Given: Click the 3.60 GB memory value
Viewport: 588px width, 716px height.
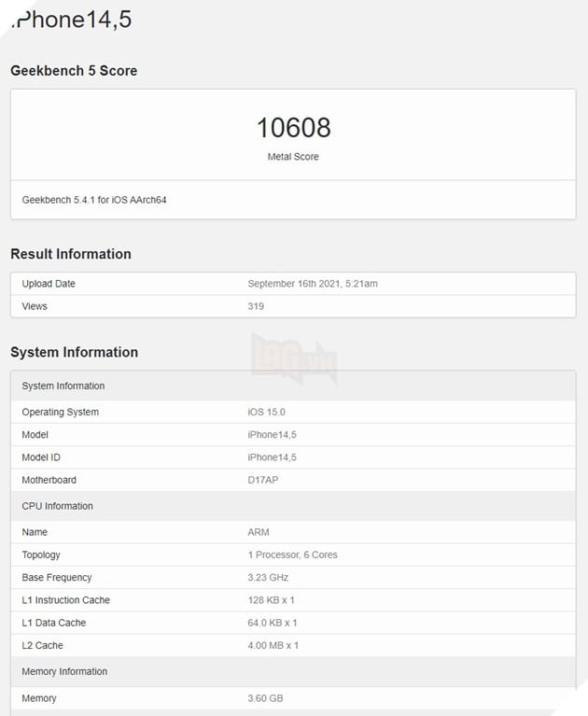Looking at the screenshot, I should (265, 698).
